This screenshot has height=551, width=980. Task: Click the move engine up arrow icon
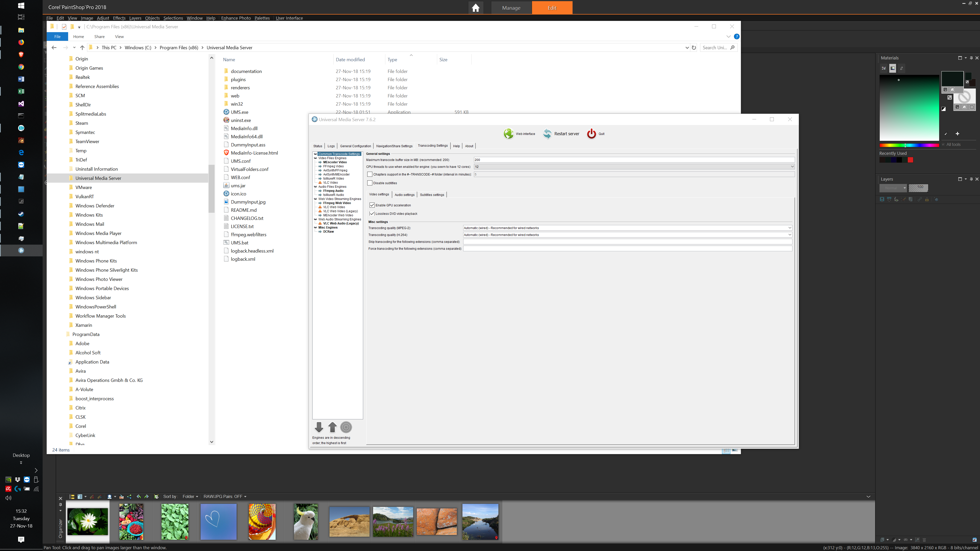[x=333, y=427]
